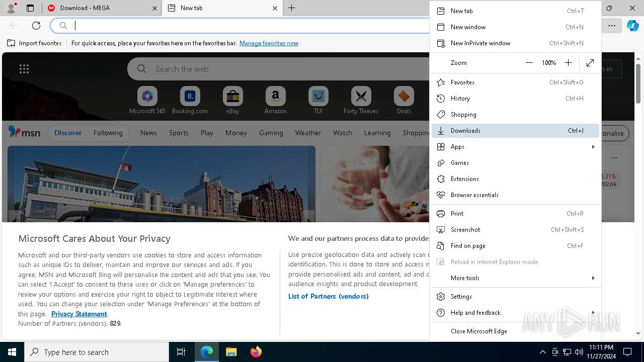Open the notification center icon

coord(627,352)
